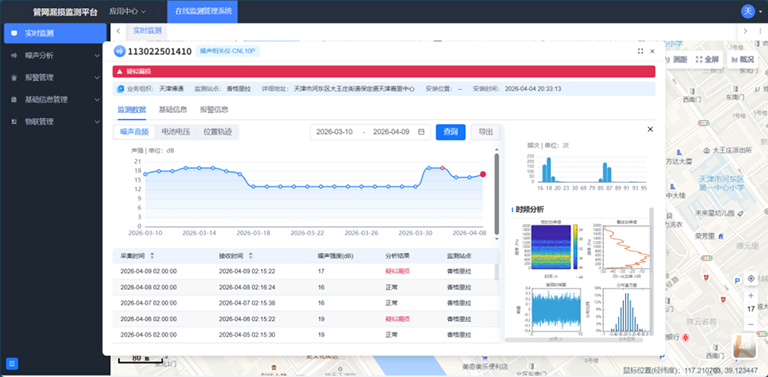Screen dimensions: 768x377
Task: Click the 噪声分析 sidebar icon
Action: (x=14, y=56)
